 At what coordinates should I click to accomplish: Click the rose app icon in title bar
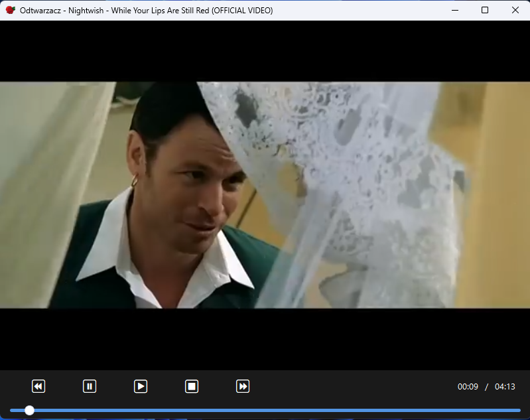pos(11,10)
